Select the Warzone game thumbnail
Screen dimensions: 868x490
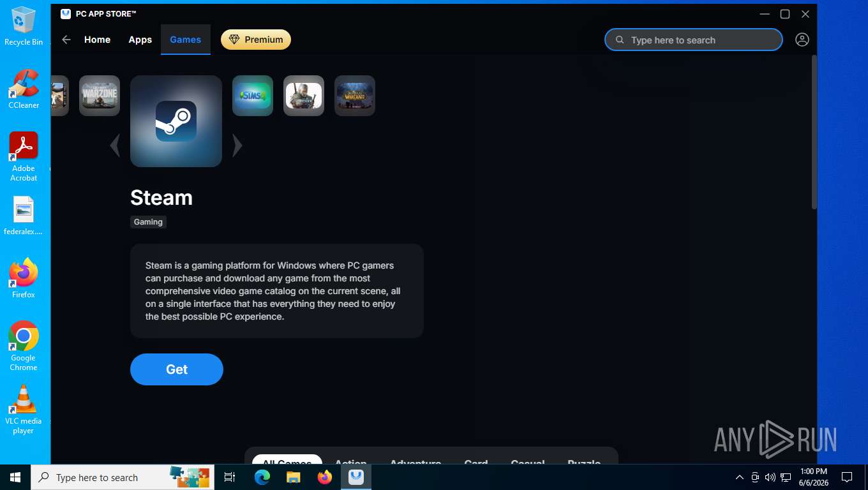[100, 96]
